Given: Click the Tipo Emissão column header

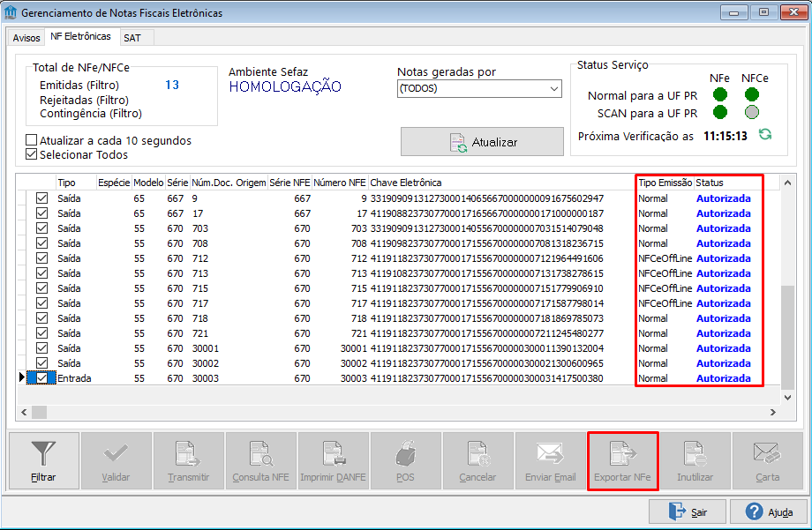Looking at the screenshot, I should click(665, 183).
